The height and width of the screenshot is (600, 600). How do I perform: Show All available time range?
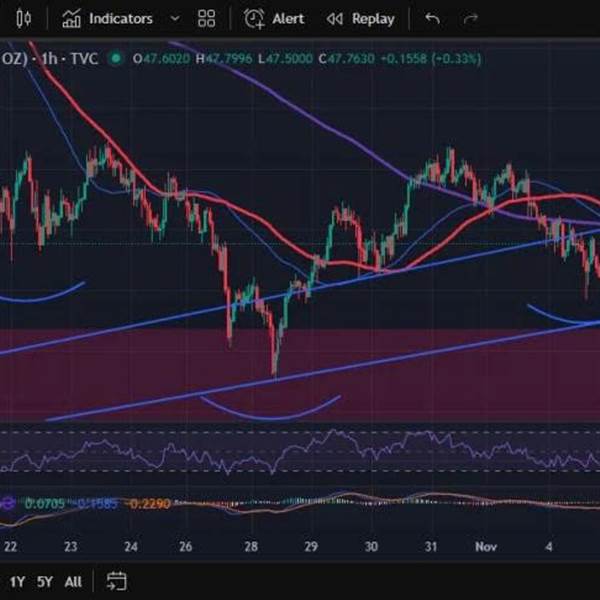pos(73,582)
